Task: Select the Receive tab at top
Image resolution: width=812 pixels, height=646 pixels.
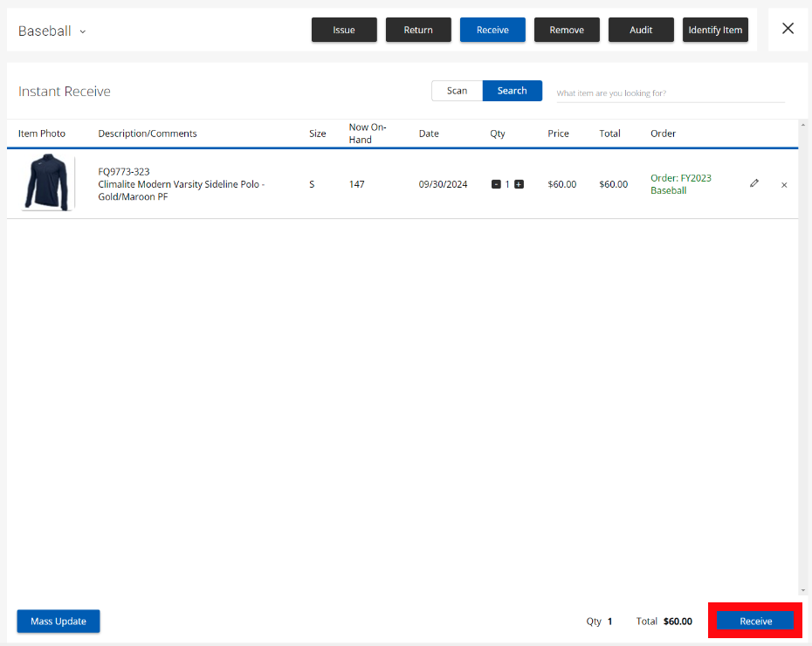Action: coord(492,30)
